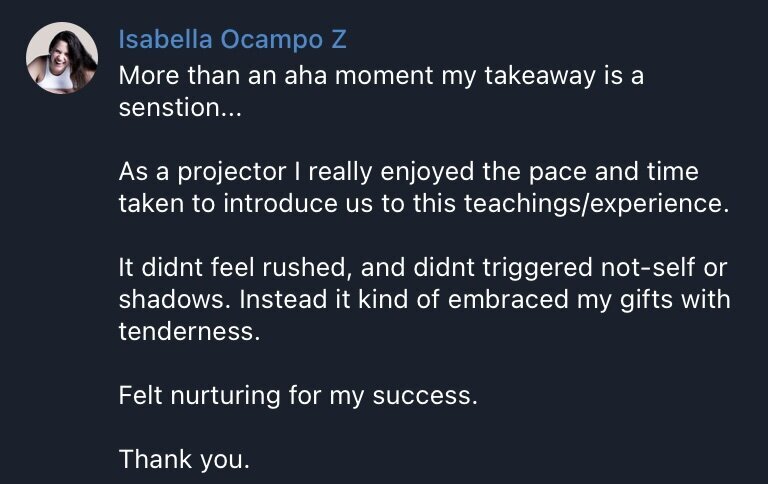Open Isabella Ocampo Z's profile avatar
Image resolution: width=768 pixels, height=484 pixels.
click(62, 58)
